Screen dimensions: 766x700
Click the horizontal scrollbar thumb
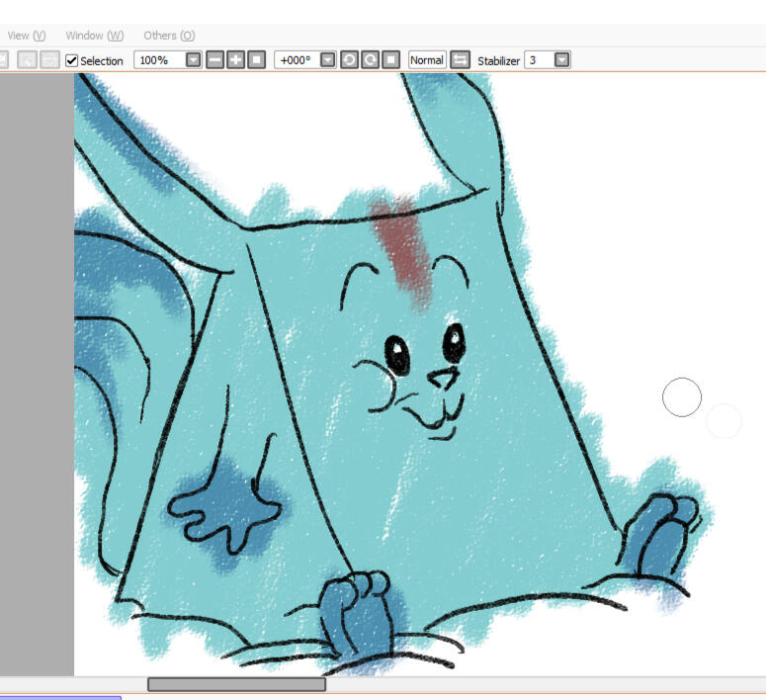pos(236,684)
